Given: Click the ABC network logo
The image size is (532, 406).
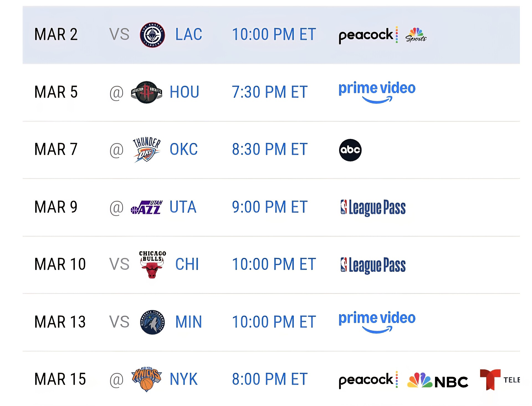Looking at the screenshot, I should tap(350, 150).
